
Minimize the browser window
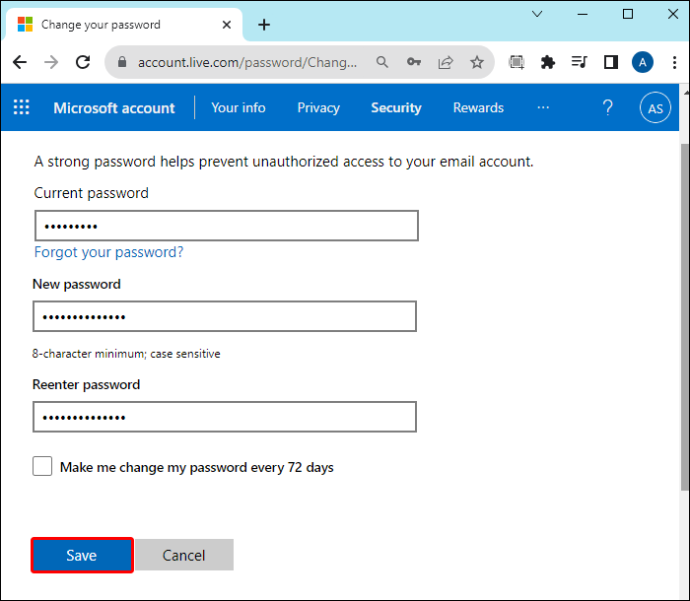583,14
